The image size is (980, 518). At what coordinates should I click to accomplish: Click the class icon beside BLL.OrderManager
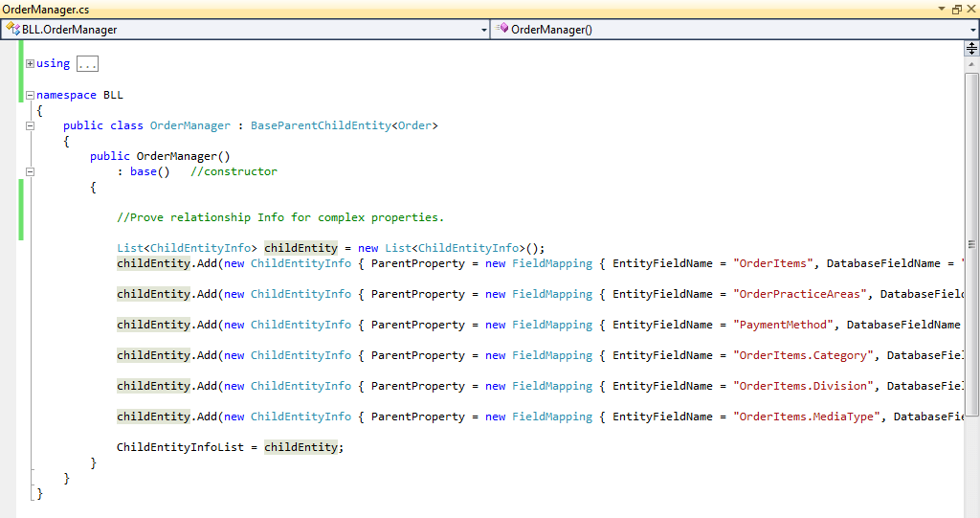[12, 30]
